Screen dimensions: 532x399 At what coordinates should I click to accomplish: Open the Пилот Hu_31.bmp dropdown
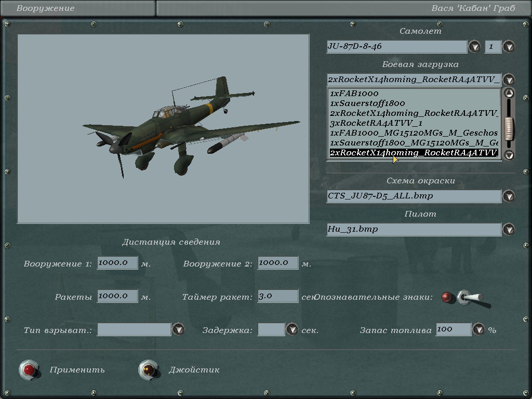(509, 229)
